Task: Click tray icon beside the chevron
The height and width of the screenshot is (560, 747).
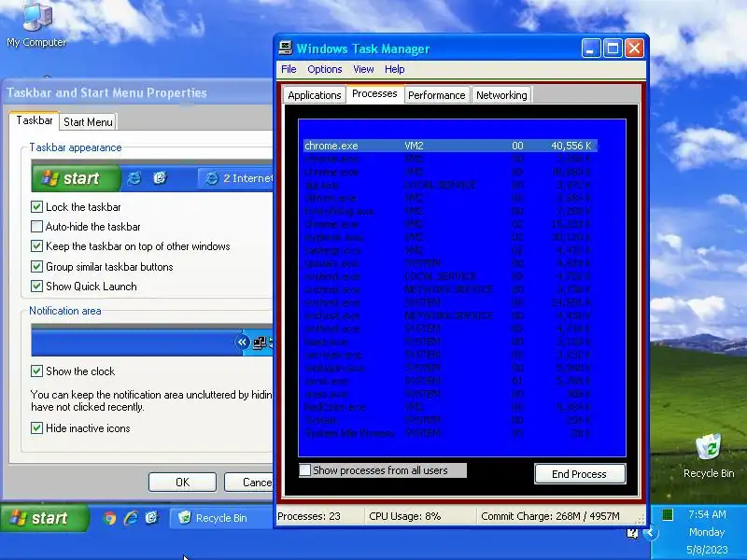Action: coord(632,533)
